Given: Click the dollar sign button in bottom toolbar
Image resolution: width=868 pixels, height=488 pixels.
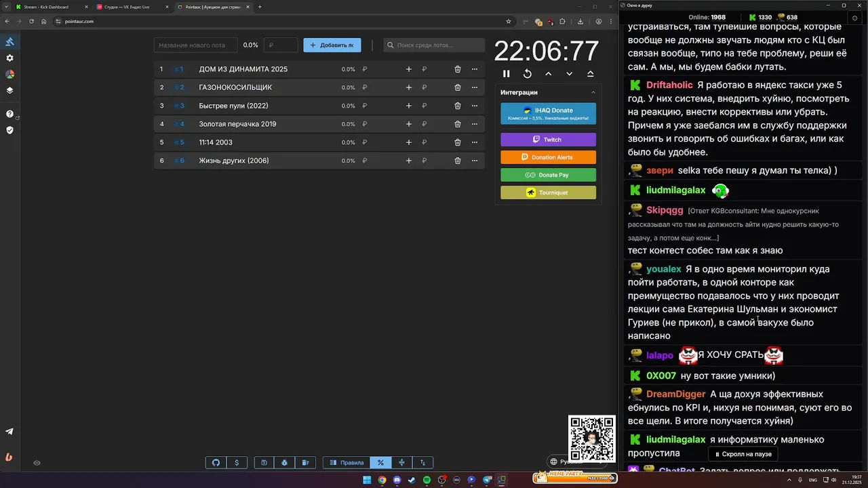Looking at the screenshot, I should click(x=237, y=463).
